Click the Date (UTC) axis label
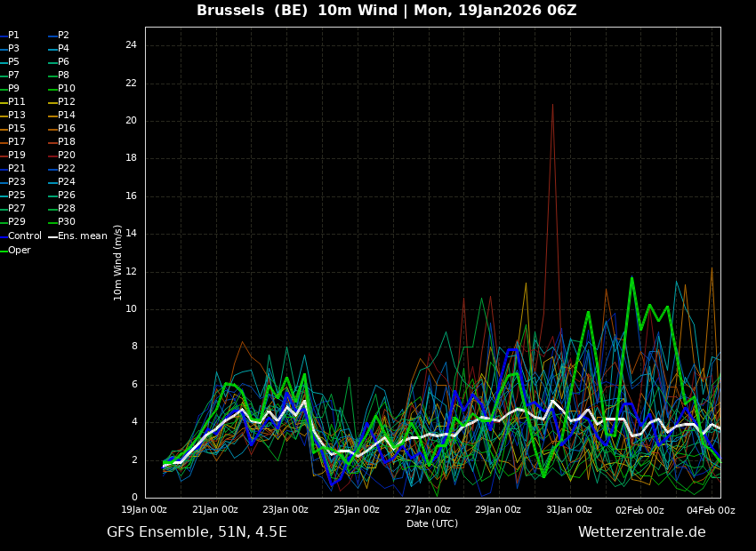The image size is (756, 551). click(x=431, y=524)
